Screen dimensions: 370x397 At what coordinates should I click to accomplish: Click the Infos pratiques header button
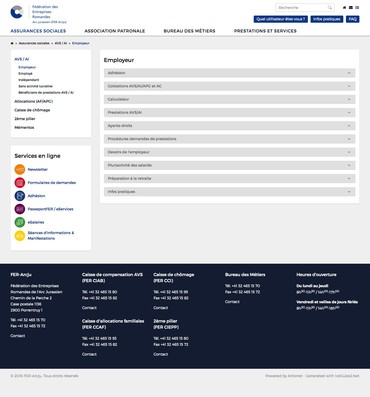point(327,19)
